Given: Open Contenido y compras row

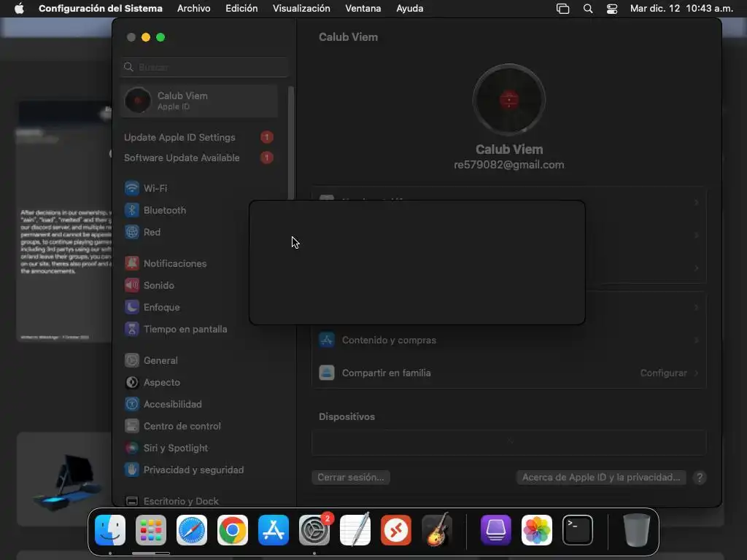Looking at the screenshot, I should [508, 340].
